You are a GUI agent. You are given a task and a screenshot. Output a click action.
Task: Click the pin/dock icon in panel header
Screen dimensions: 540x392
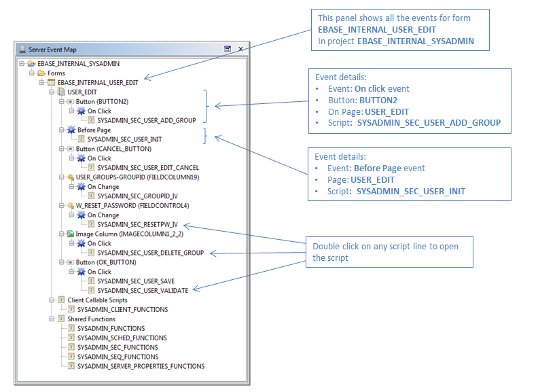[x=228, y=50]
